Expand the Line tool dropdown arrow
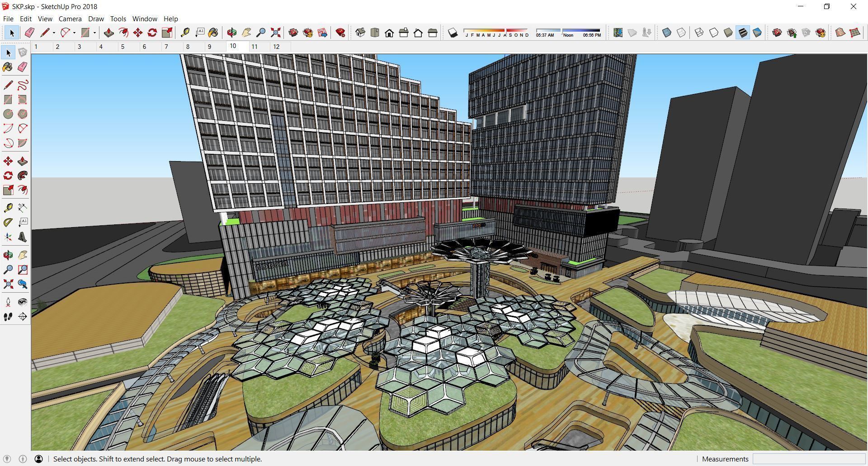This screenshot has width=868, height=466. tap(54, 33)
